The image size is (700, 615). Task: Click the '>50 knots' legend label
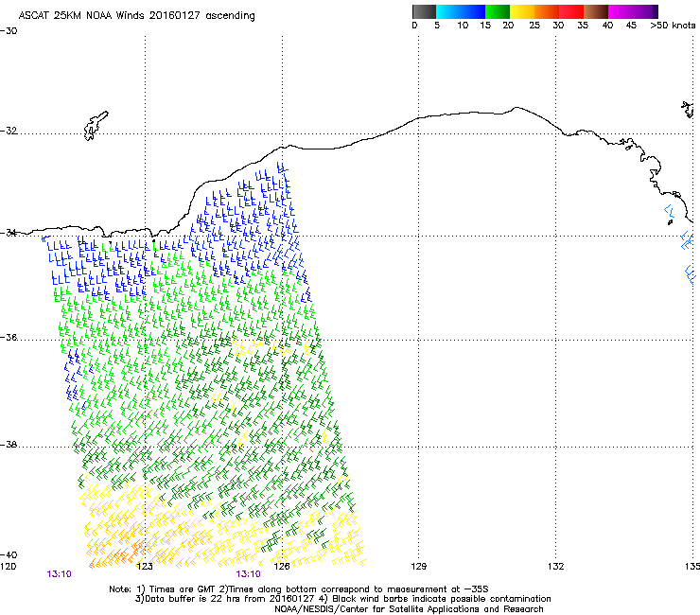point(673,26)
